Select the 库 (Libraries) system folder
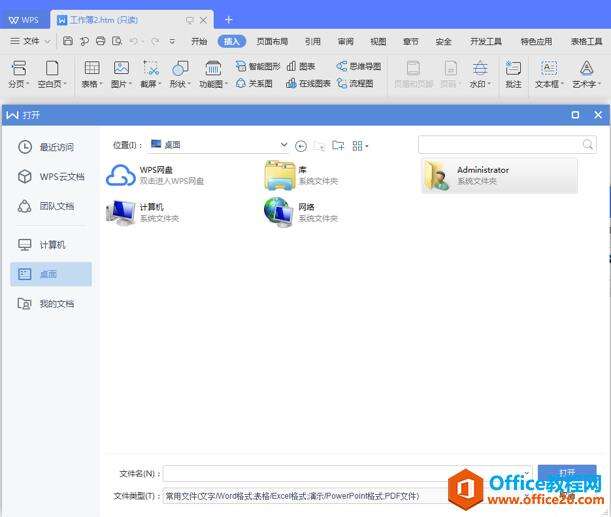611x517 pixels. point(301,175)
